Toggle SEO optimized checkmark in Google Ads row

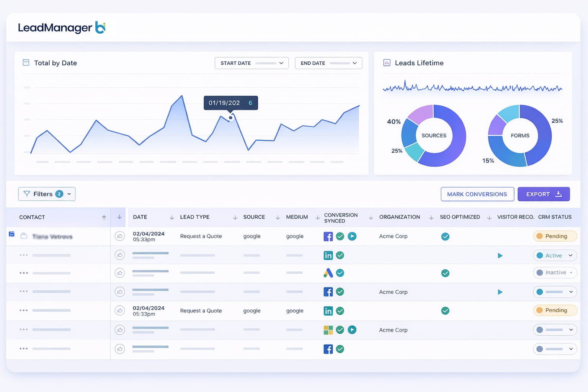[x=445, y=273]
